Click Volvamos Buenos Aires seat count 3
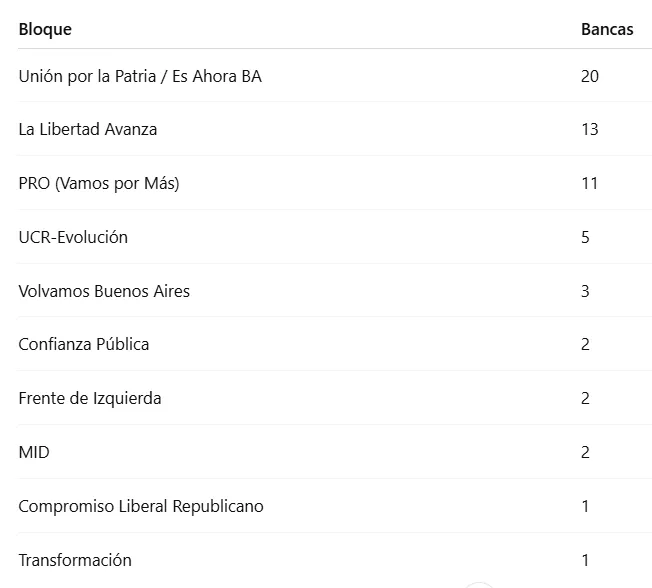The image size is (652, 588). (586, 291)
